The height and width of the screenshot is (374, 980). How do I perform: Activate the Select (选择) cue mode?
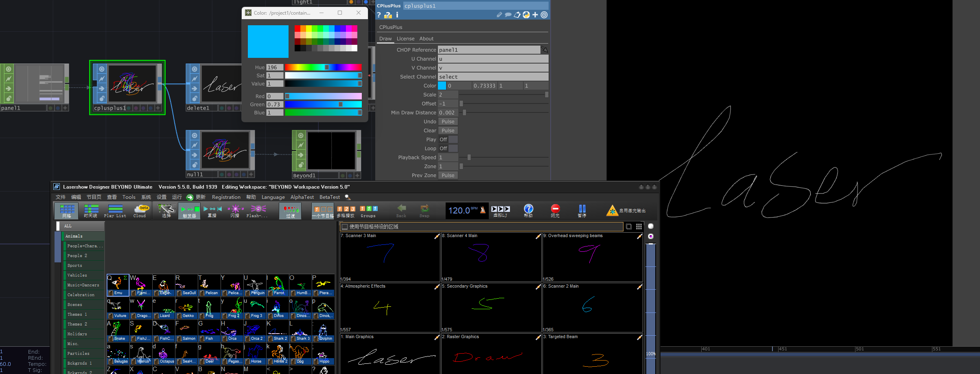(x=166, y=211)
